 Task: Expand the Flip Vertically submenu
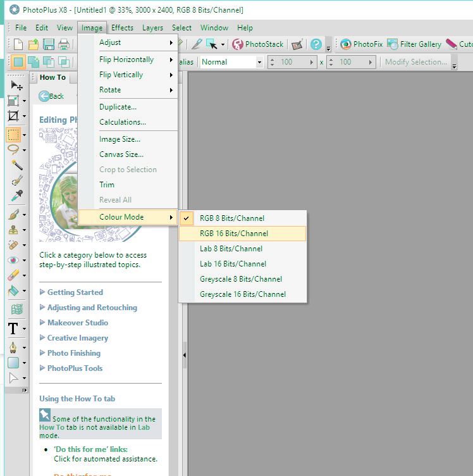(x=128, y=75)
